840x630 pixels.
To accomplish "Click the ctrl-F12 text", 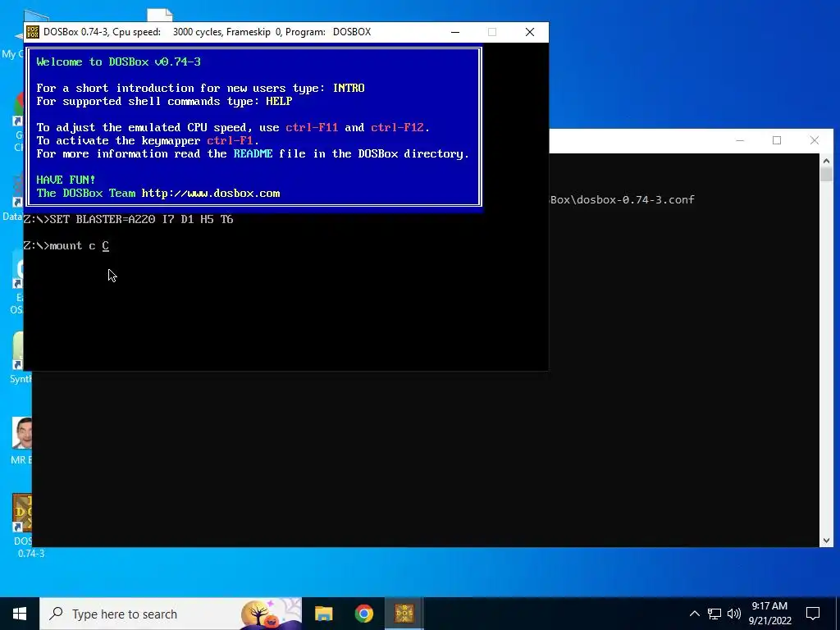I will tap(397, 127).
